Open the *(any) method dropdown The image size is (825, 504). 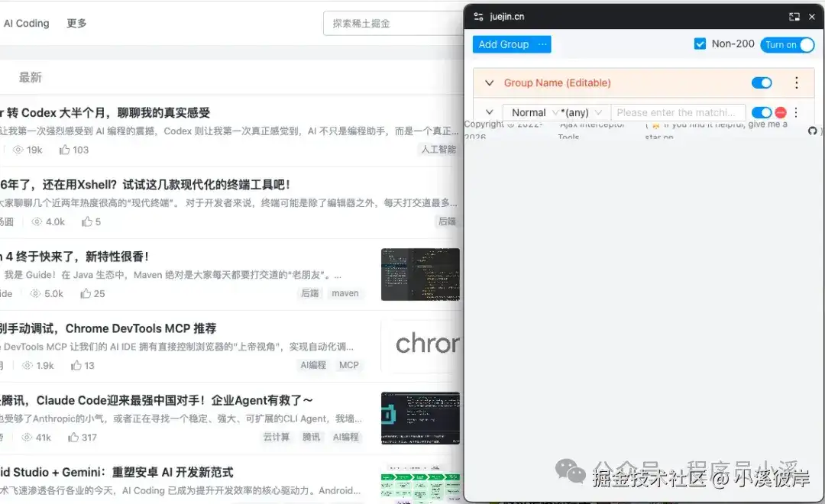(x=581, y=112)
